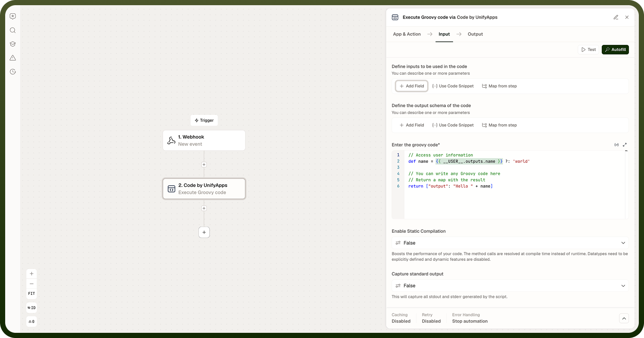Toggle the ID display button on canvas

(31, 308)
